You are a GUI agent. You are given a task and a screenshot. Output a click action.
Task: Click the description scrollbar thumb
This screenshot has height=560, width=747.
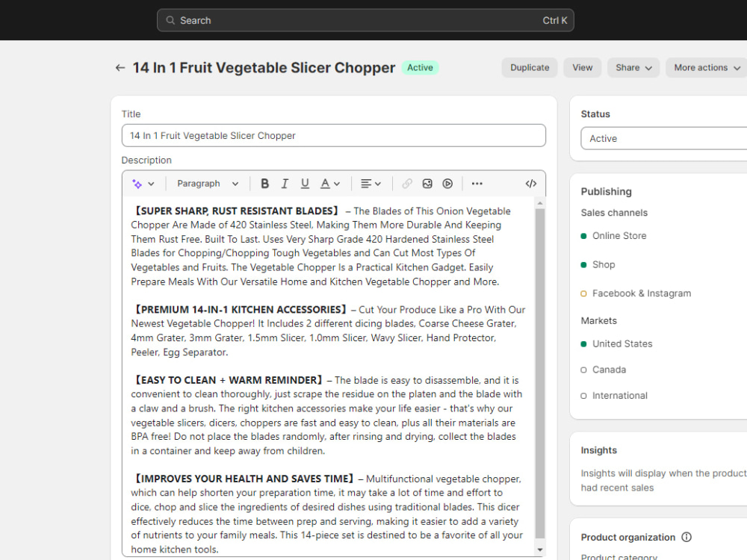(x=540, y=373)
